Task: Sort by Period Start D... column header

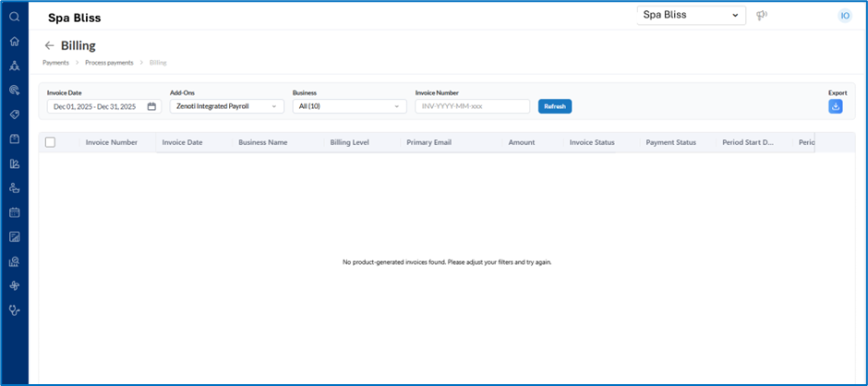Action: [x=748, y=142]
